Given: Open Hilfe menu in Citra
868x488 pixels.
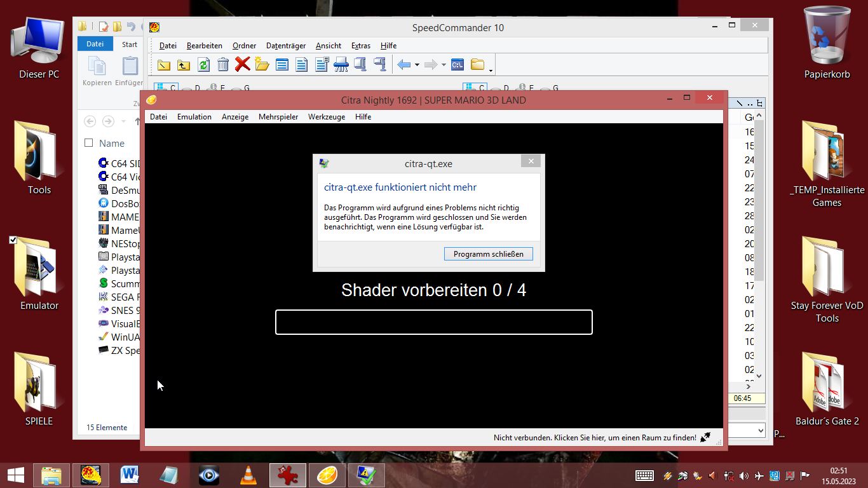Looking at the screenshot, I should coord(363,116).
